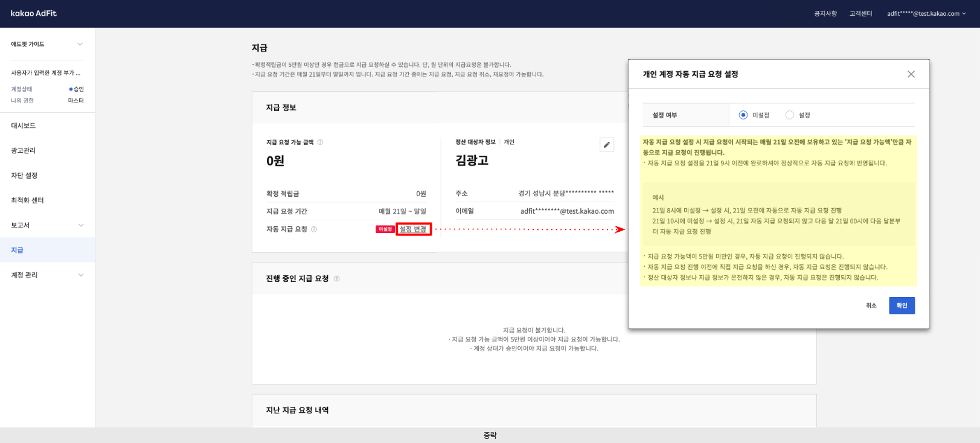The image size is (980, 443).
Task: Close the auto payment settings dialog
Action: click(x=911, y=74)
